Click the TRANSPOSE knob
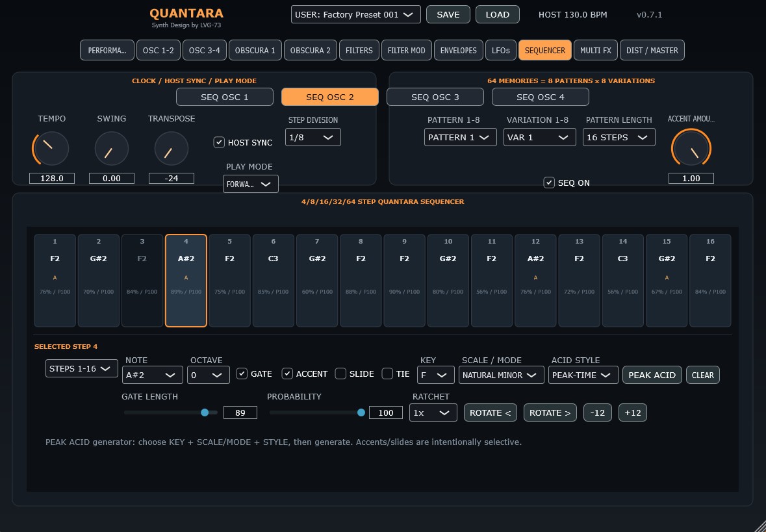Image resolution: width=766 pixels, height=532 pixels. click(172, 149)
